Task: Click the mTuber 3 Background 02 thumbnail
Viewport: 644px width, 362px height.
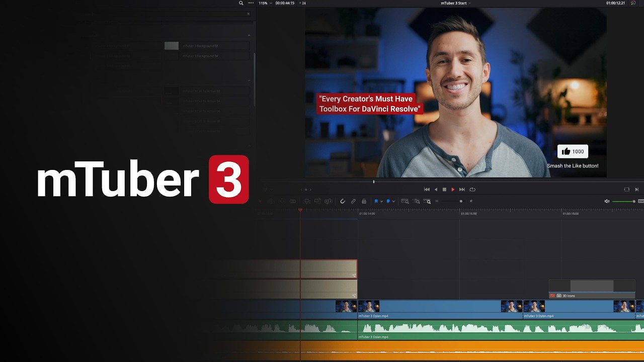Action: tap(172, 46)
